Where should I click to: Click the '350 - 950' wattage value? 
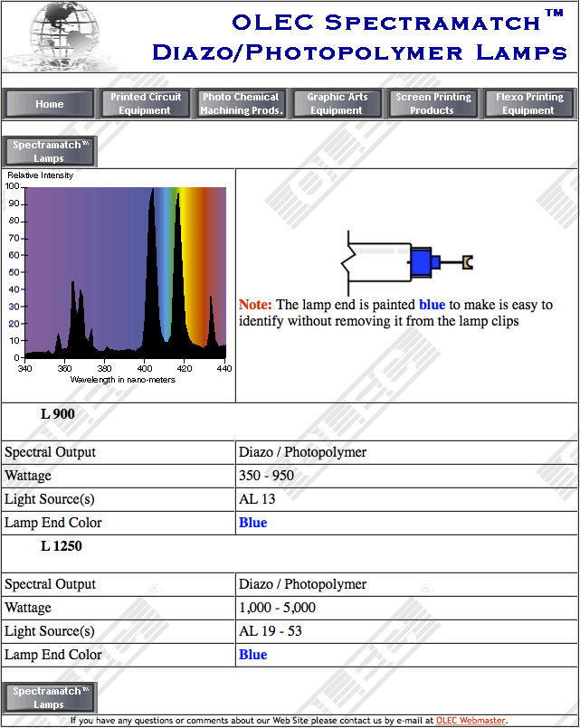266,476
